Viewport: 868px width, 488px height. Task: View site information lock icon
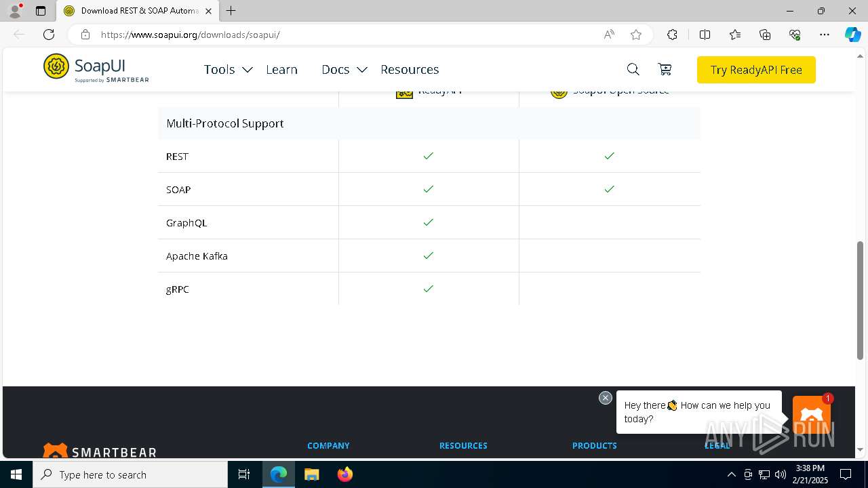(x=85, y=35)
